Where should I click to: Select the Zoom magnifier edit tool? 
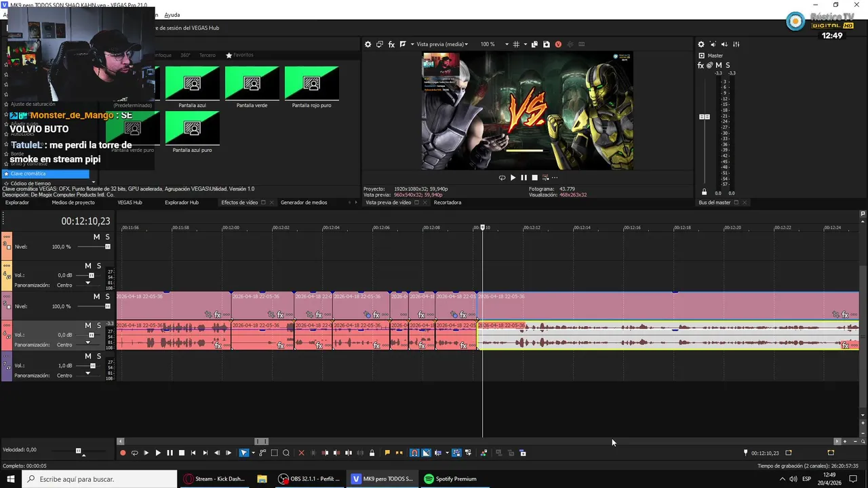tap(285, 453)
